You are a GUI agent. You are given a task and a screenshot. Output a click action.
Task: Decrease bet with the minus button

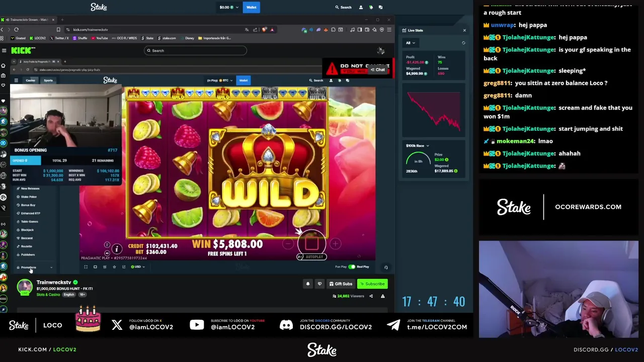288,244
